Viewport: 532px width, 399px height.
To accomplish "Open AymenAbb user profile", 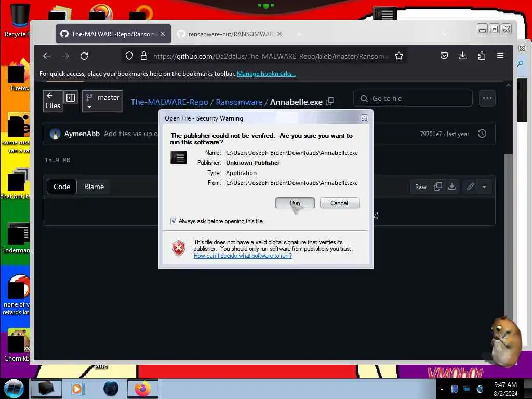I will (82, 134).
